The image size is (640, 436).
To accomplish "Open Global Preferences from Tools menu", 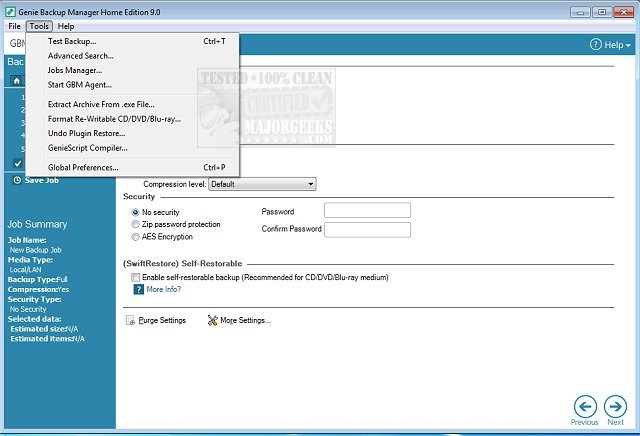I will click(133, 168).
